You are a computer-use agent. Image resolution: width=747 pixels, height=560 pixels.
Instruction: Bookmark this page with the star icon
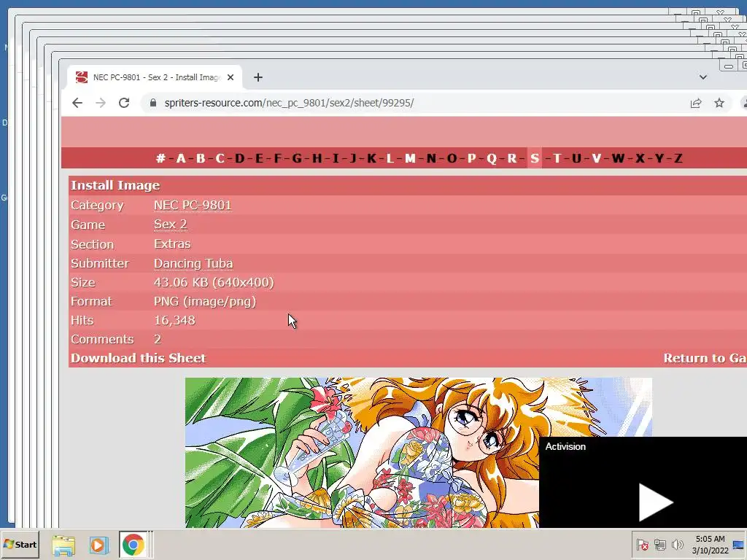coord(719,103)
